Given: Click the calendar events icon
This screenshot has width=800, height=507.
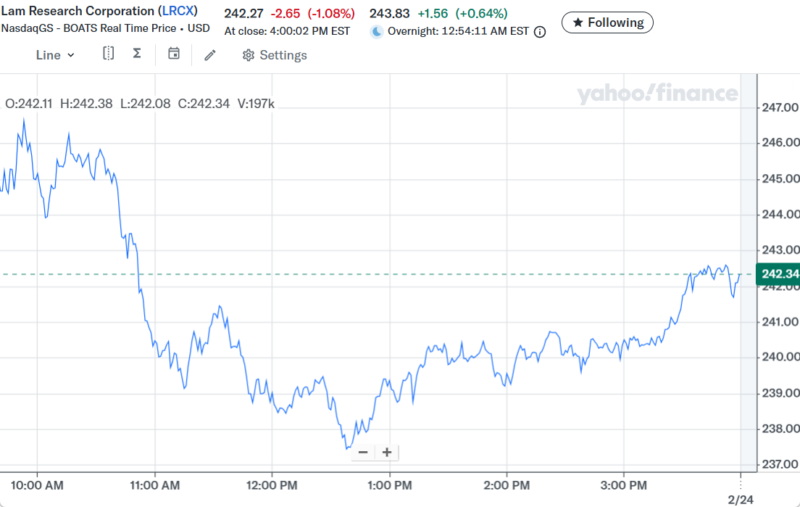Looking at the screenshot, I should coord(174,54).
